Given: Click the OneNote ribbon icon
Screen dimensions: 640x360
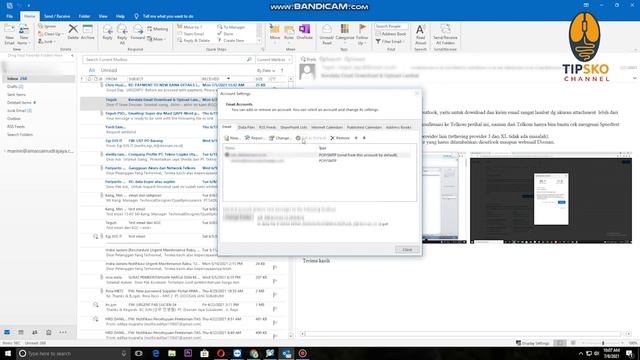Looking at the screenshot, I should 304,32.
